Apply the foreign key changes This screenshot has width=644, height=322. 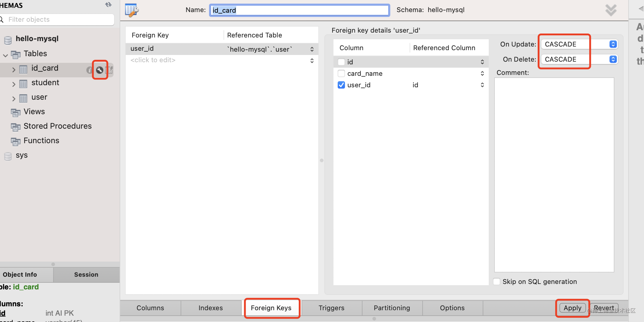click(x=573, y=308)
